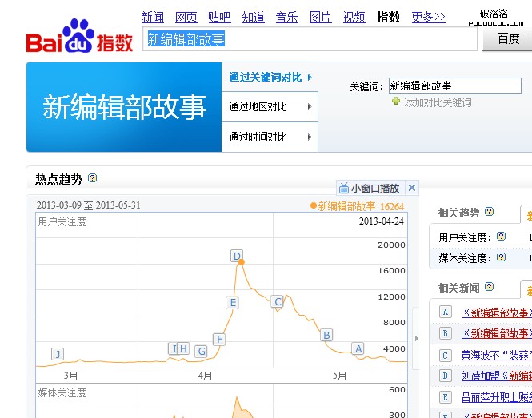Viewport: 532px width, 418px height.
Task: Click 添加对比关键词 link
Action: 438,102
